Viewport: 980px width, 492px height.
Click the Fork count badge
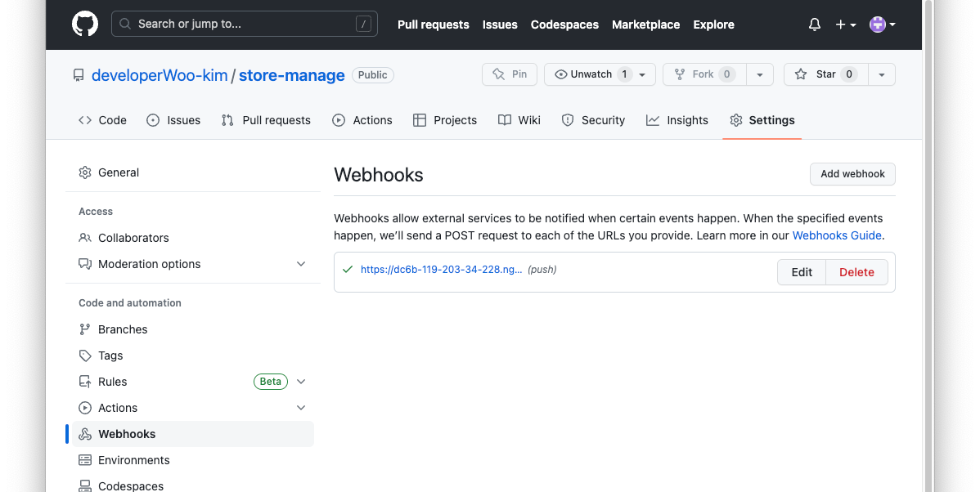pyautogui.click(x=727, y=74)
